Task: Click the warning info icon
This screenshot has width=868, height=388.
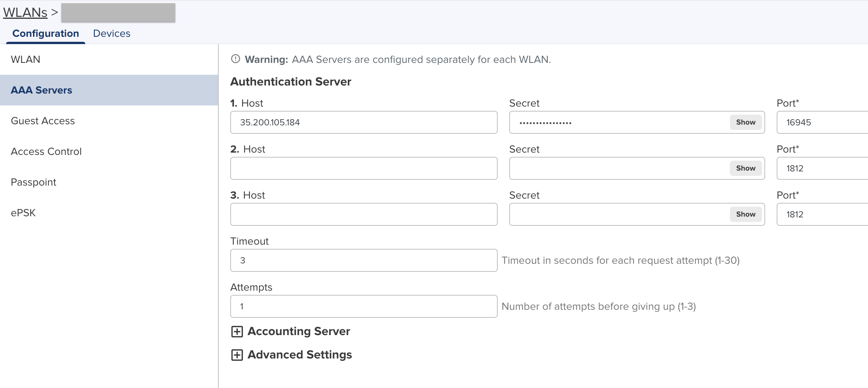Action: [235, 59]
